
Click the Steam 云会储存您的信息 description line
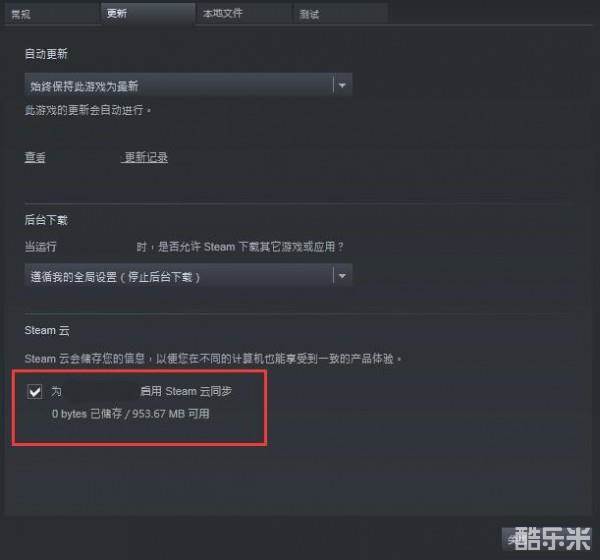click(x=213, y=359)
